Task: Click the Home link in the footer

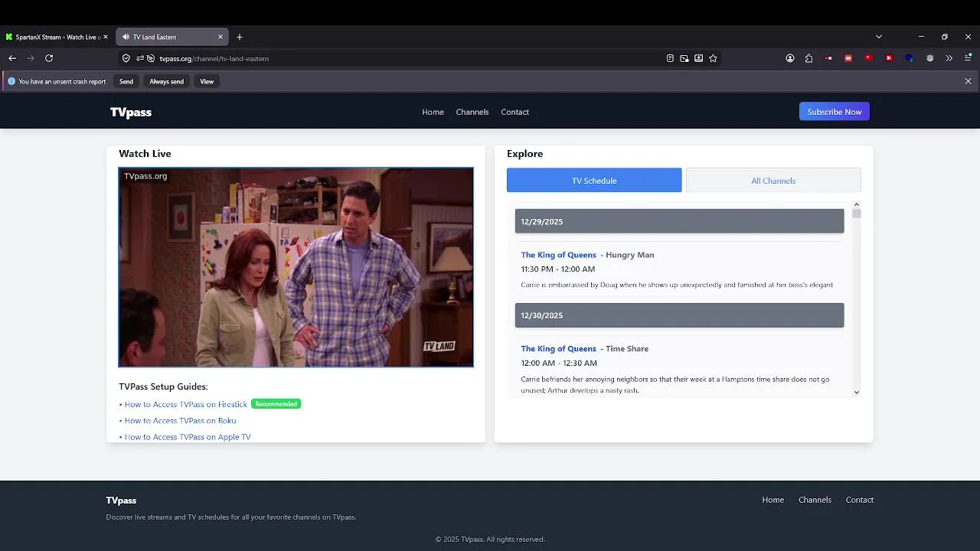Action: coord(773,500)
